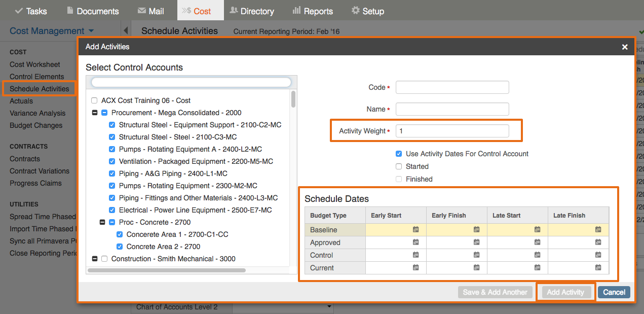Collapse the Proc - Concrete - 2700 node
The image size is (644, 314).
pyautogui.click(x=102, y=222)
